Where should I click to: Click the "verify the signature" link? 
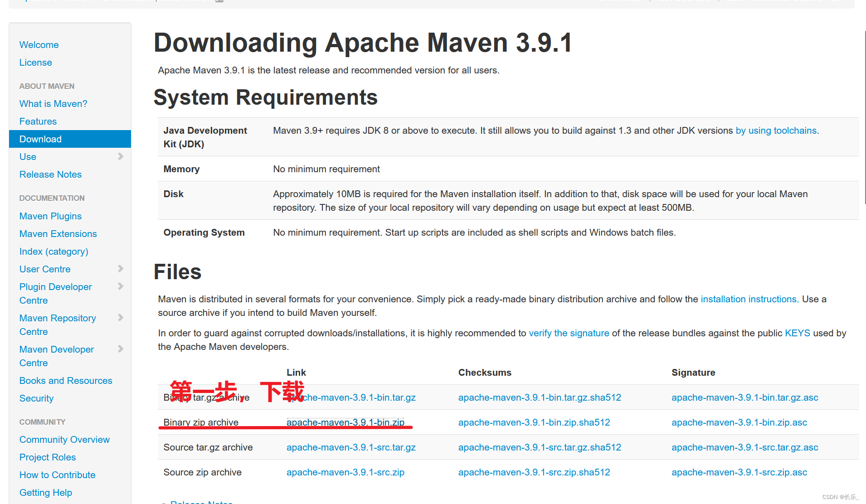coord(569,333)
